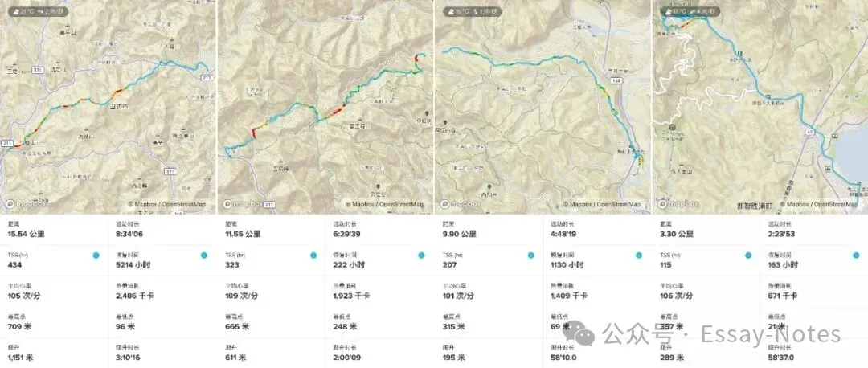Click the 田辺市 city label on the map

click(x=119, y=105)
